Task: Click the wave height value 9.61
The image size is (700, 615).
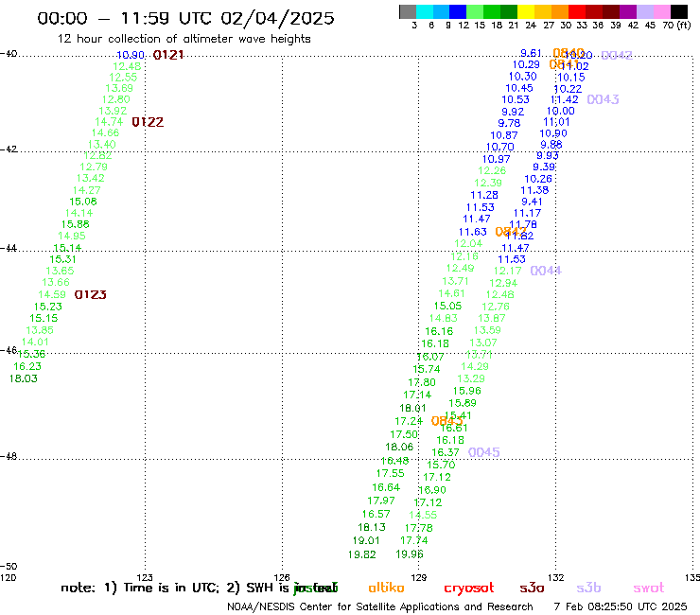Action: tap(531, 53)
